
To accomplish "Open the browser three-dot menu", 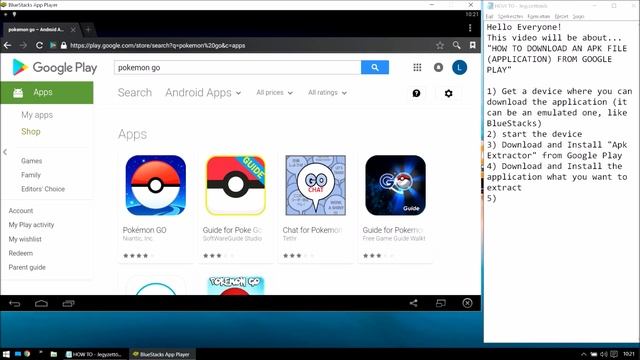I will [x=470, y=28].
